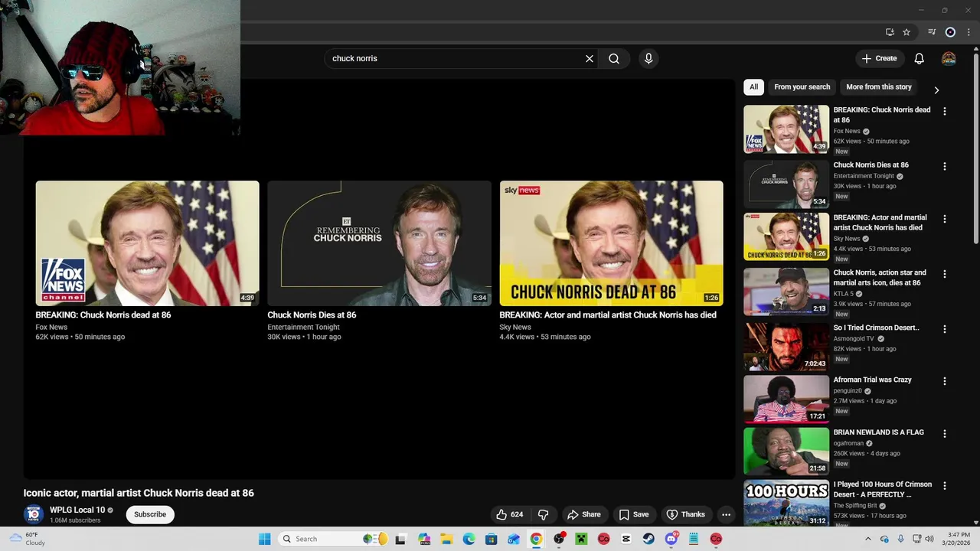The image size is (980, 551).
Task: Open Chrome profile icon in toolbar
Action: pyautogui.click(x=950, y=32)
